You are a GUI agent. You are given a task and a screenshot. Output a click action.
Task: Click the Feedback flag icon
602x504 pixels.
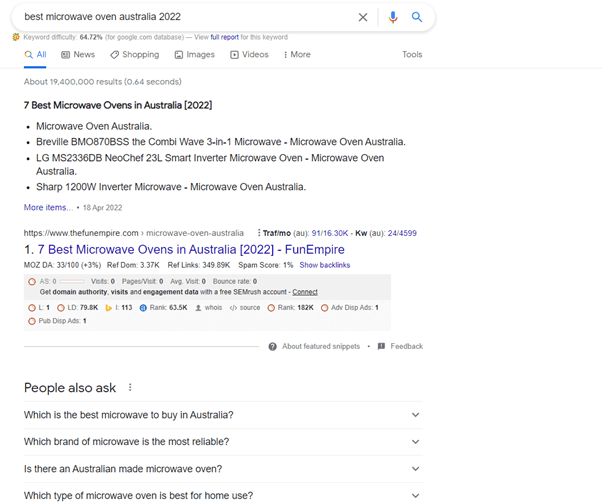381,346
